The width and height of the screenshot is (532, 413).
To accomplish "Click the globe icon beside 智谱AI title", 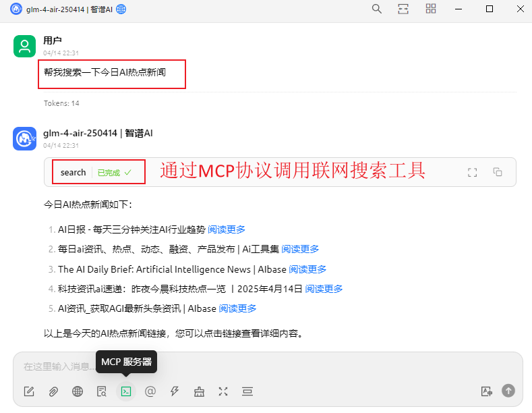I will pyautogui.click(x=121, y=9).
